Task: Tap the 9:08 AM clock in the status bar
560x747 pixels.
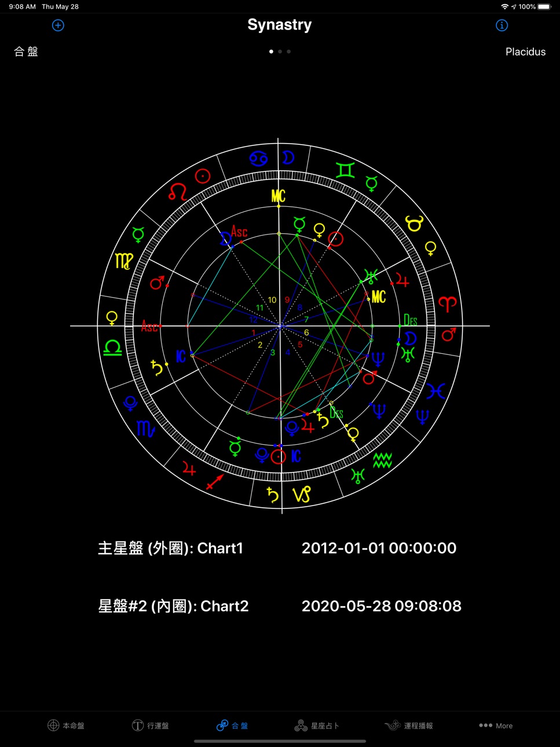Action: click(23, 6)
